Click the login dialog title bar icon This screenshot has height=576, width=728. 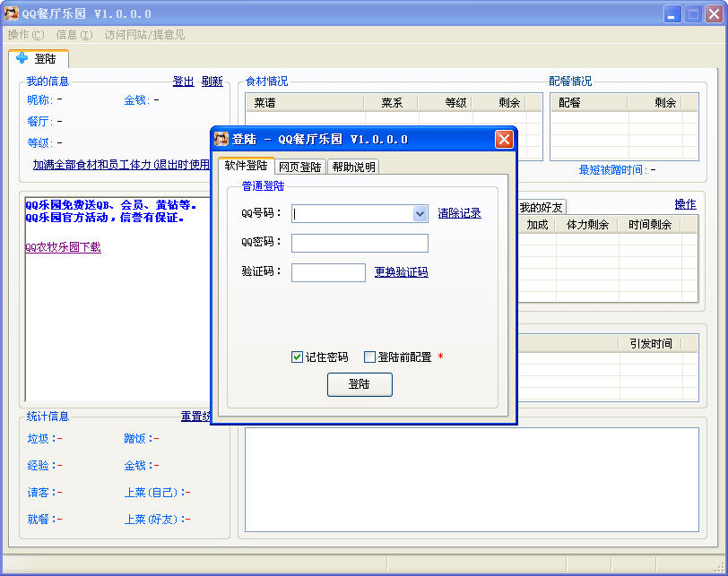pyautogui.click(x=221, y=139)
